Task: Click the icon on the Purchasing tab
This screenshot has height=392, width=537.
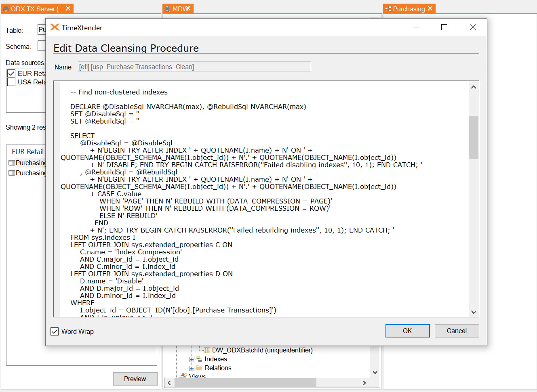Action: [387, 8]
